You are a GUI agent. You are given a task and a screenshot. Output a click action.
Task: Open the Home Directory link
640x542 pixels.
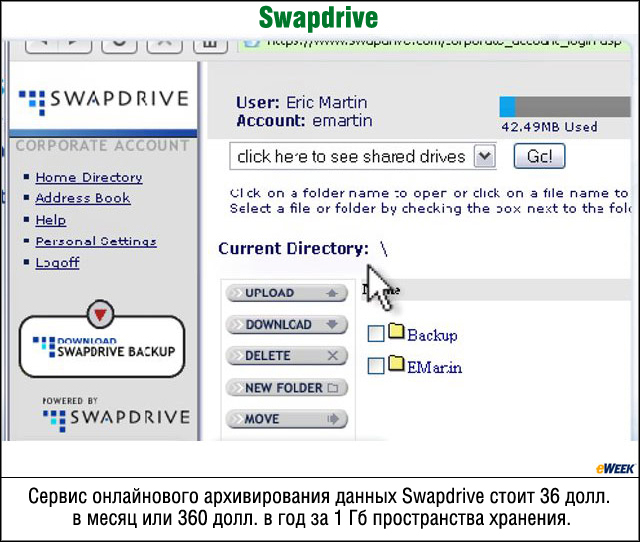(89, 178)
